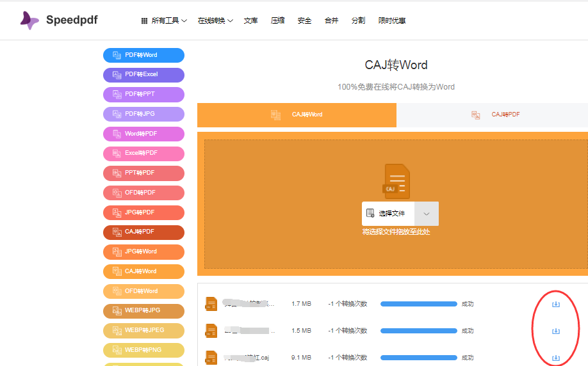The width and height of the screenshot is (588, 366).
Task: Open WEBP转JPEG converter
Action: 143,330
